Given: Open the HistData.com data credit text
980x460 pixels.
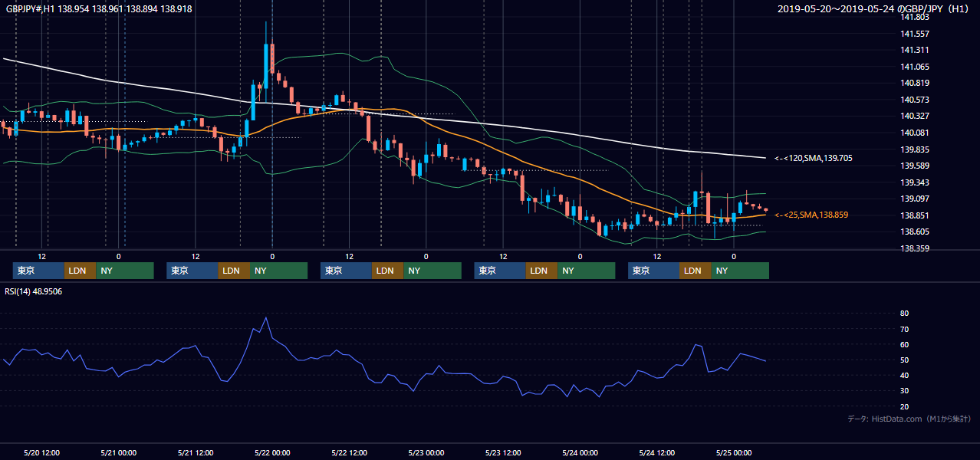Looking at the screenshot, I should pos(909,419).
